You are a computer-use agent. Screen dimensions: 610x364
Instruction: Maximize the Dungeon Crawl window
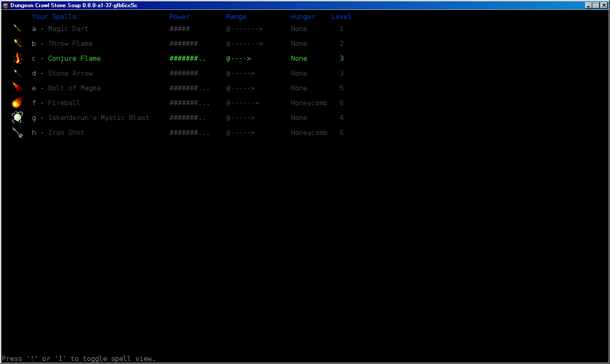point(596,5)
